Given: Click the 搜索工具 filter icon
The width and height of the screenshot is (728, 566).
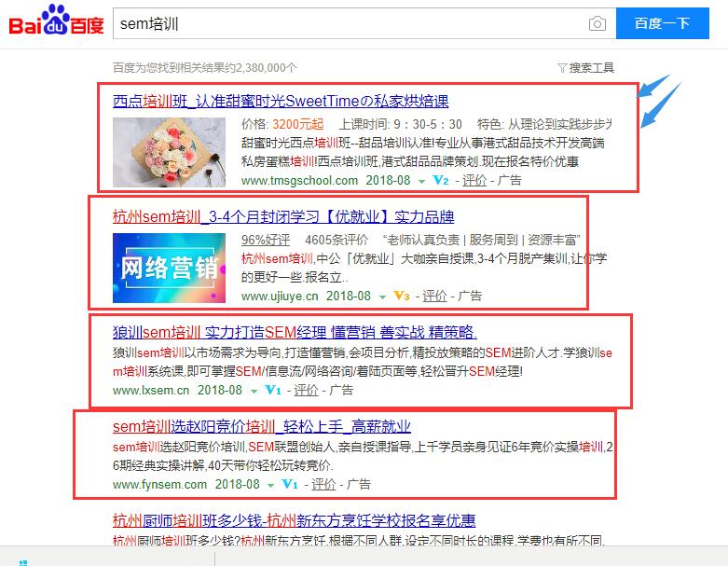Looking at the screenshot, I should 562,68.
